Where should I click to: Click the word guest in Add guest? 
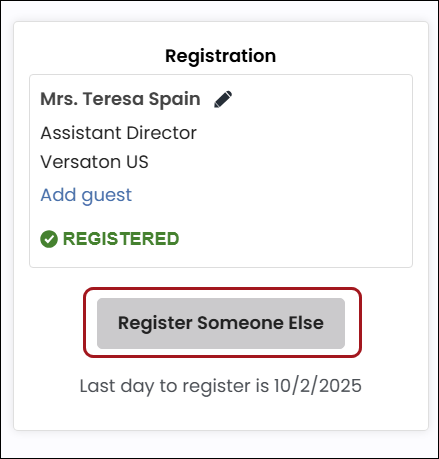(x=107, y=196)
